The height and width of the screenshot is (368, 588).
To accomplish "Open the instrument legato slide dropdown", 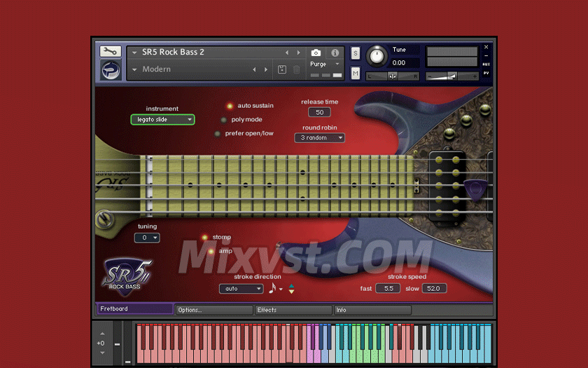I will [x=162, y=120].
